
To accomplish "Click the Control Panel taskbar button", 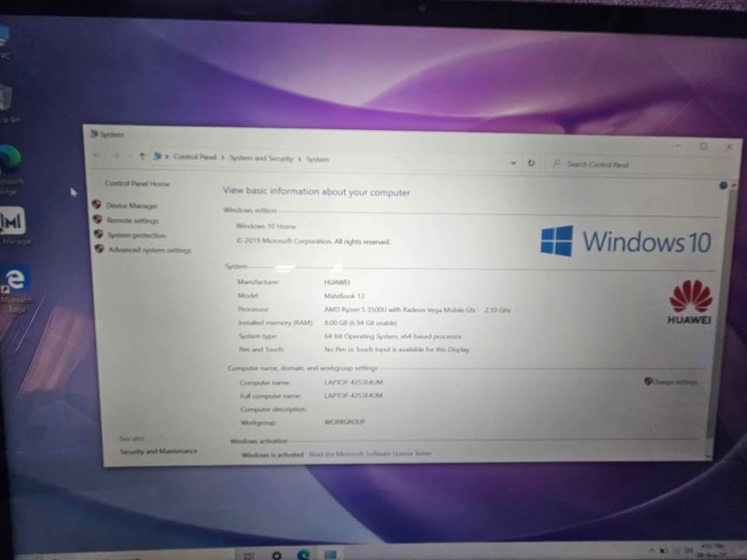I will [x=331, y=555].
